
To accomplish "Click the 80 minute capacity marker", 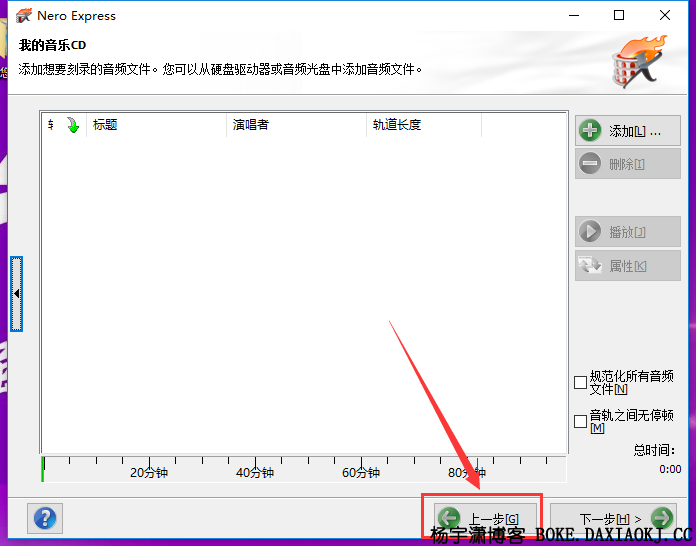I will (x=467, y=472).
